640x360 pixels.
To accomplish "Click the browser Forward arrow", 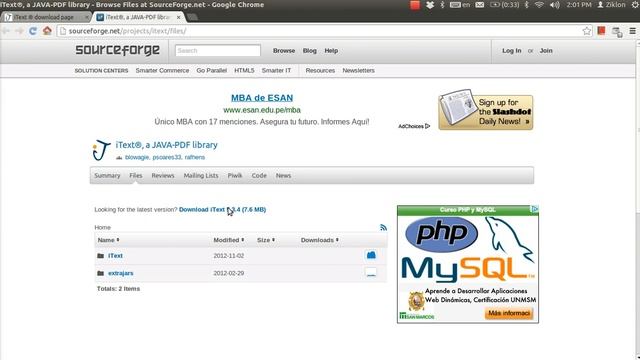I will coord(19,31).
